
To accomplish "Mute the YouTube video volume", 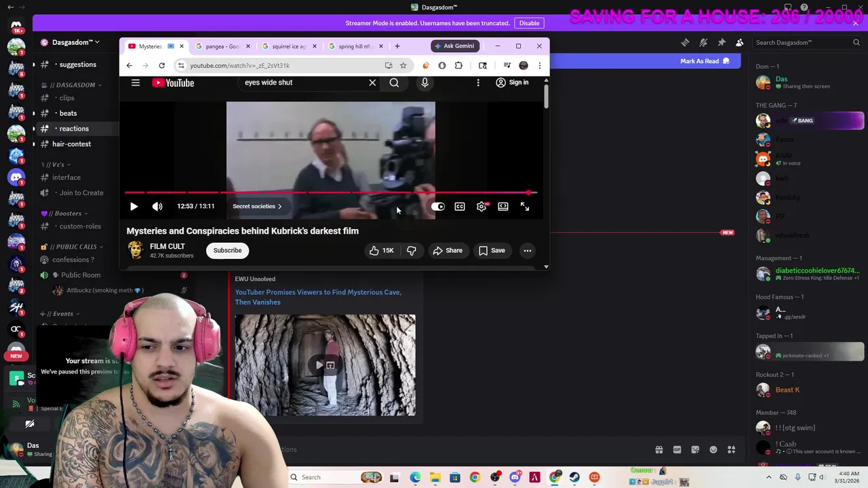I will [x=157, y=207].
